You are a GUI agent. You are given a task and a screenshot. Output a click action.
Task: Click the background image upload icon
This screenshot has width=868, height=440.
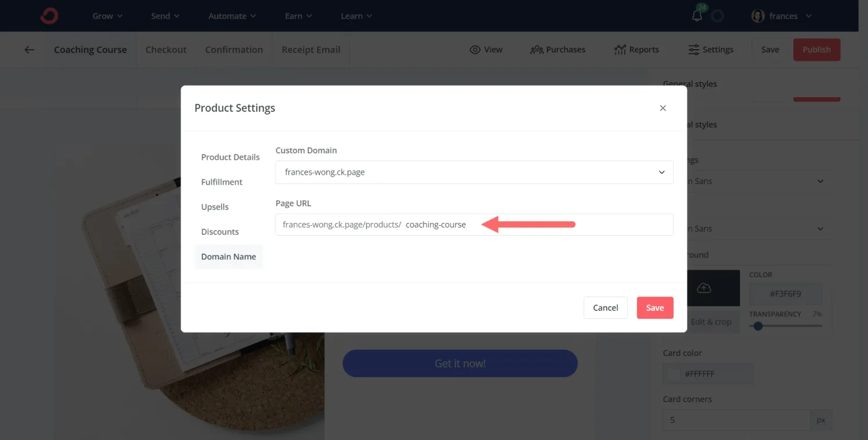pos(704,288)
